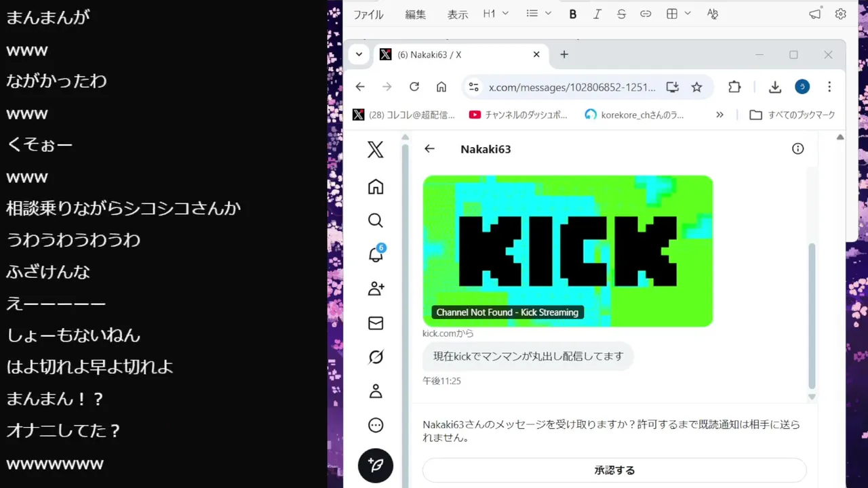This screenshot has height=488, width=868.
Task: Click chat comment ふざけんな
Action: (48, 272)
